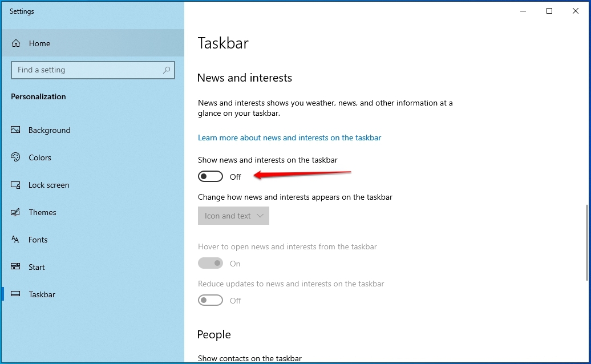591x364 pixels.
Task: Go to Settings Home
Action: click(x=92, y=43)
